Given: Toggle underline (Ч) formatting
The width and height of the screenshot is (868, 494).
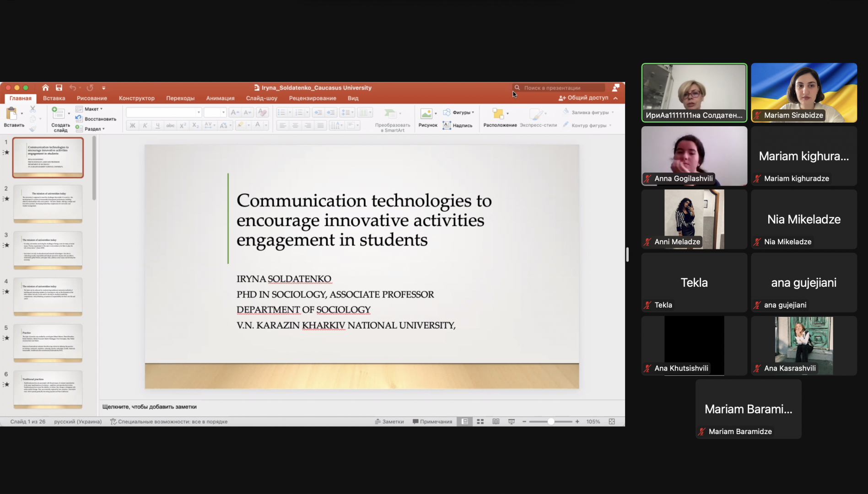Looking at the screenshot, I should coord(158,125).
